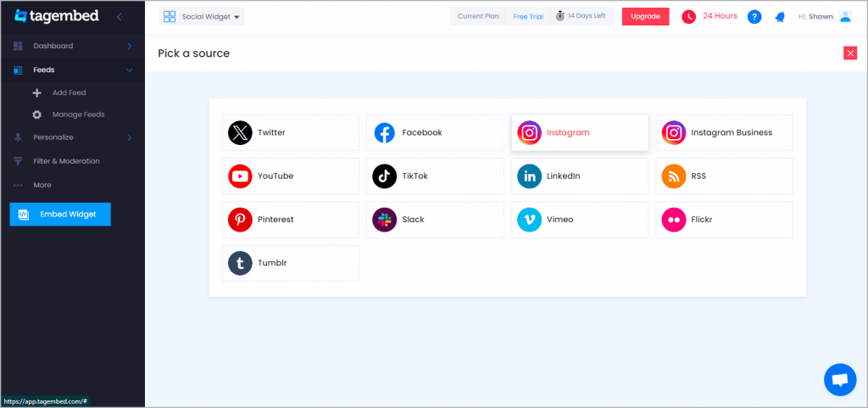This screenshot has width=868, height=408.
Task: Choose Instagram Business as the source
Action: pyautogui.click(x=724, y=133)
